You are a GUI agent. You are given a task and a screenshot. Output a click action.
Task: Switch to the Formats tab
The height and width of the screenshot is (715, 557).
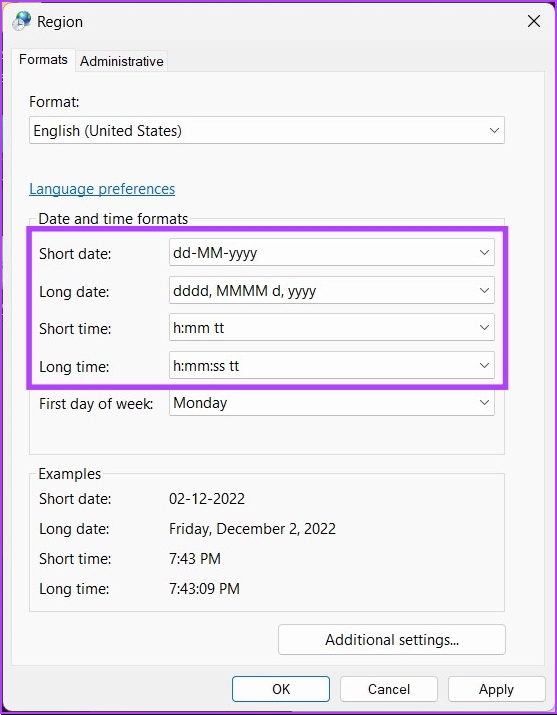(x=43, y=60)
